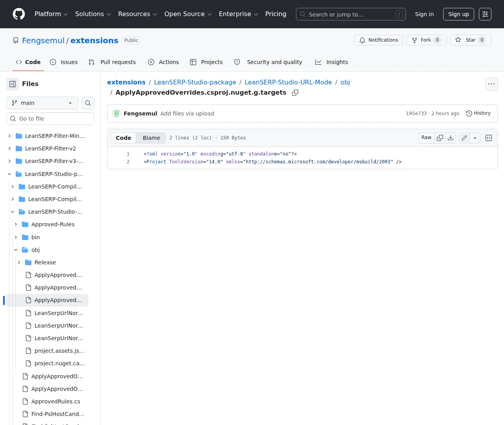Go to the Security and quality tab
Screen dimensions: 504x425
pos(268,62)
